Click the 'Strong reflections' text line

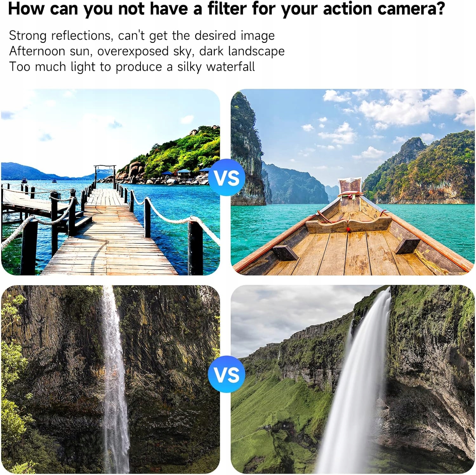[x=142, y=36]
